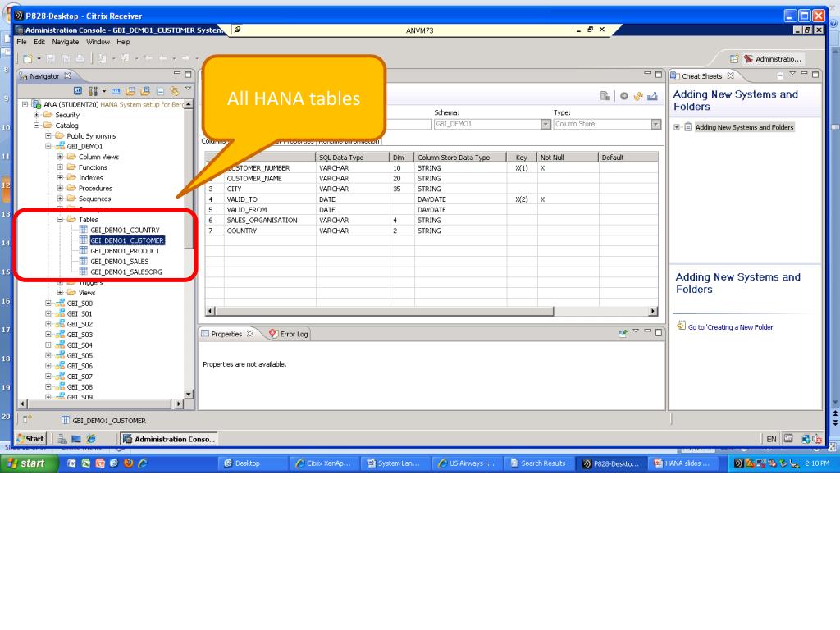Screen dimensions: 840x630
Task: Open the Type dropdown arrow
Action: point(655,124)
